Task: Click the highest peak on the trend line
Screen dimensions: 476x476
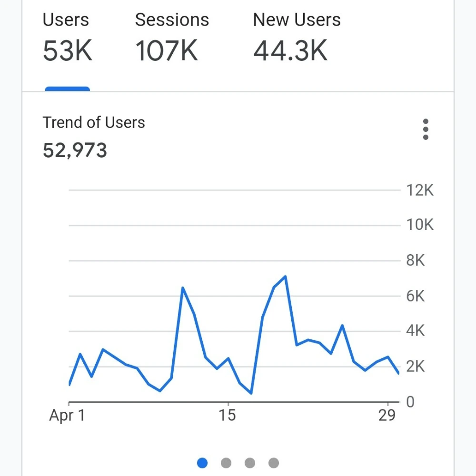Action: [x=286, y=276]
